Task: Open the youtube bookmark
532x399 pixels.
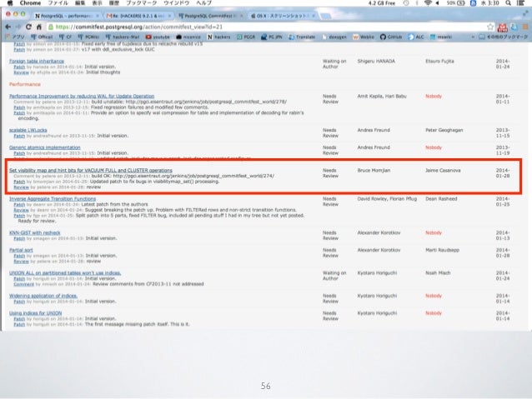Action: [x=158, y=37]
